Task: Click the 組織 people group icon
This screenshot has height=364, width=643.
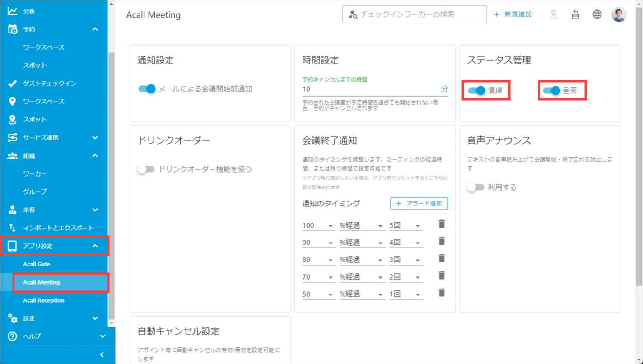Action: click(x=12, y=156)
